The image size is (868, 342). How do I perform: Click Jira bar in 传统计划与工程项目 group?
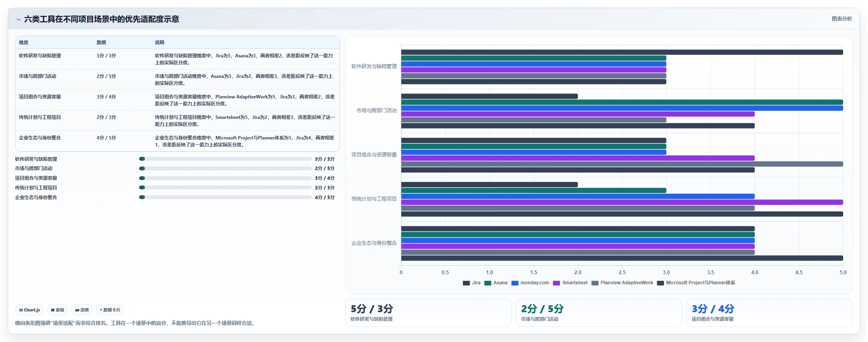coord(489,185)
